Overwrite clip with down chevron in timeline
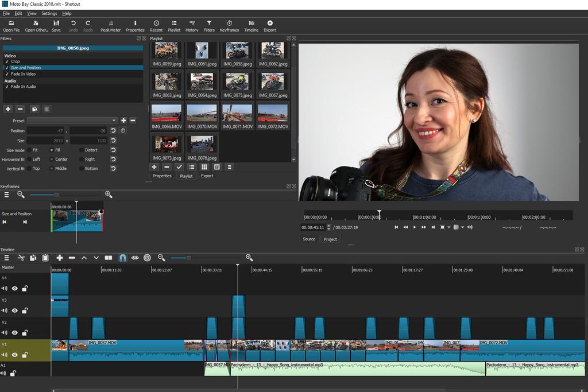The height and width of the screenshot is (392, 588). (x=96, y=258)
